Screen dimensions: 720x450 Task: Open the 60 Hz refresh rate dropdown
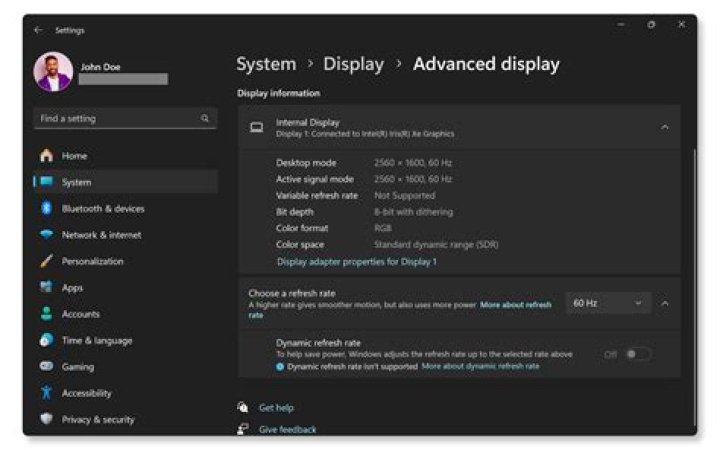click(608, 303)
